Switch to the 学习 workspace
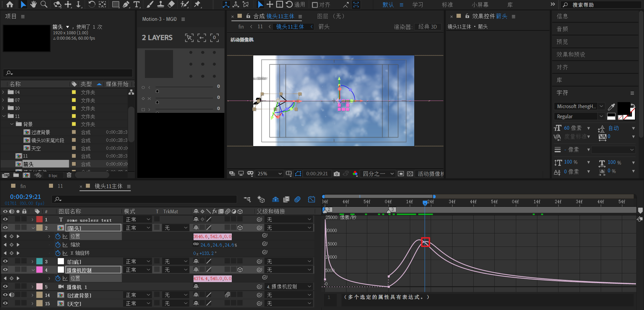Viewport: 644px width, 310px height. tap(418, 5)
